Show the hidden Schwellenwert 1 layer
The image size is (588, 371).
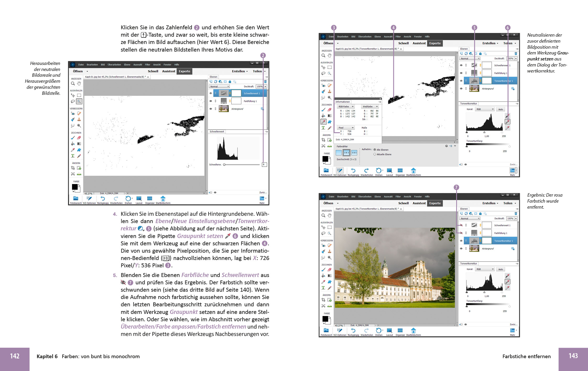(461, 225)
